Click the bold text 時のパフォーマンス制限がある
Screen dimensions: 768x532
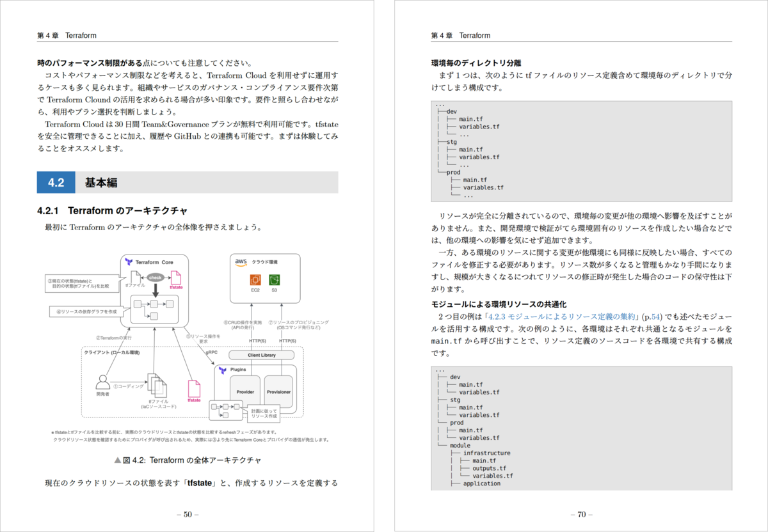(x=90, y=63)
